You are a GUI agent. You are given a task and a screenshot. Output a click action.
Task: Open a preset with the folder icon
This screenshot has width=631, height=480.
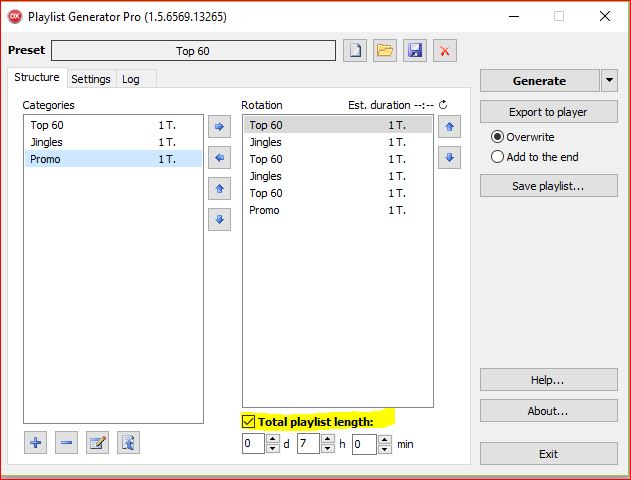click(385, 51)
